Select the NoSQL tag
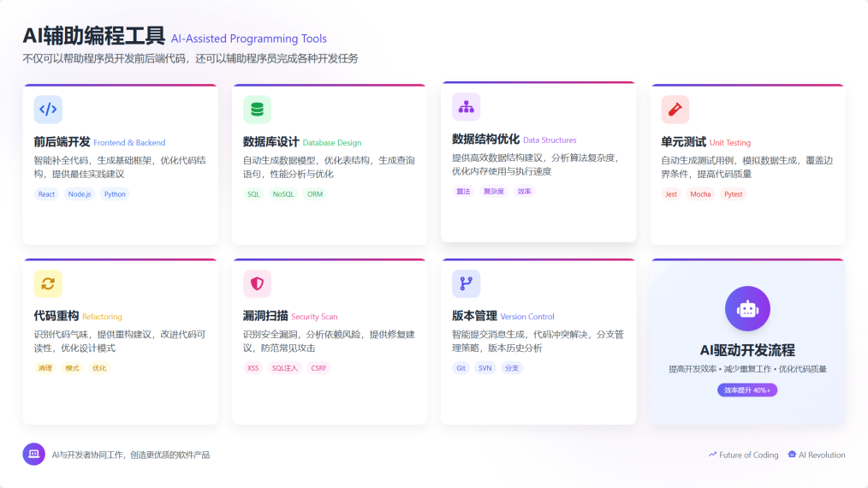This screenshot has width=868, height=488. pyautogui.click(x=282, y=194)
